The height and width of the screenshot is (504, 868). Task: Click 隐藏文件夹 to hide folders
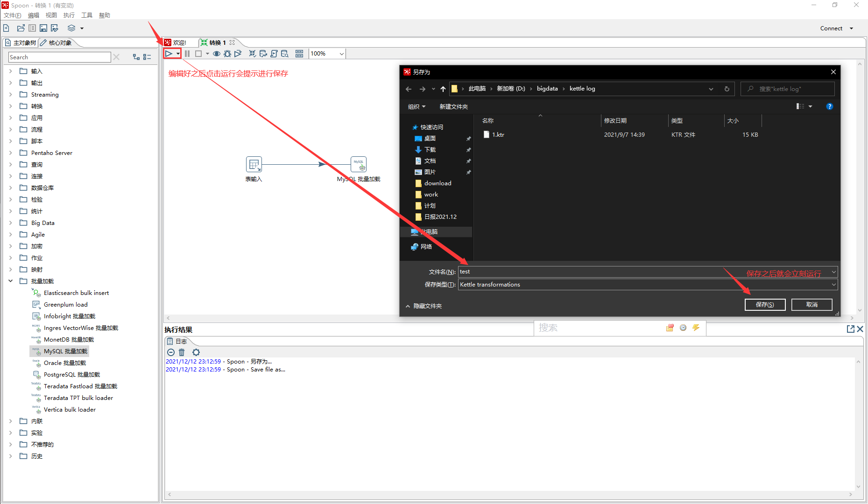423,306
